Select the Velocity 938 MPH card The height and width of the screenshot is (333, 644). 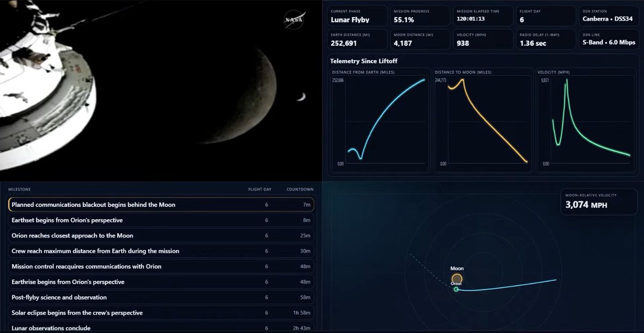coord(482,40)
